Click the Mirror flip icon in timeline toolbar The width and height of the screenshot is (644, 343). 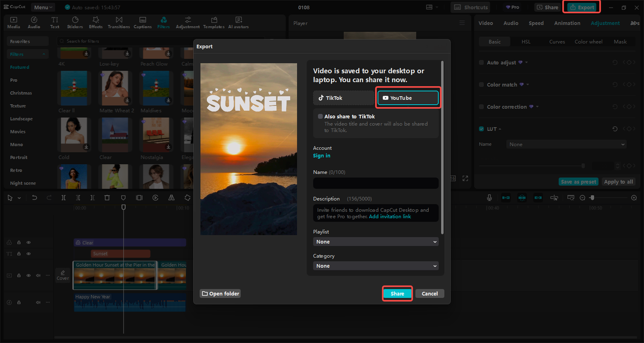[172, 198]
